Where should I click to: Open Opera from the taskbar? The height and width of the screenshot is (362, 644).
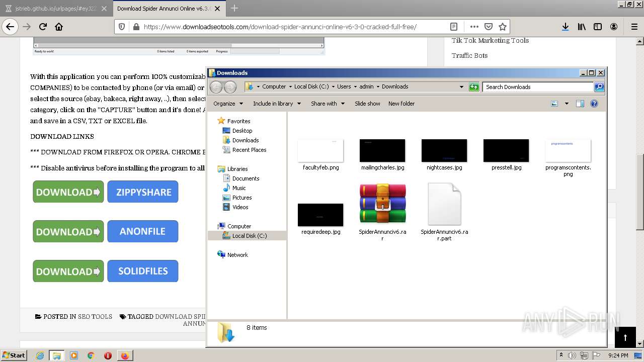(x=108, y=355)
